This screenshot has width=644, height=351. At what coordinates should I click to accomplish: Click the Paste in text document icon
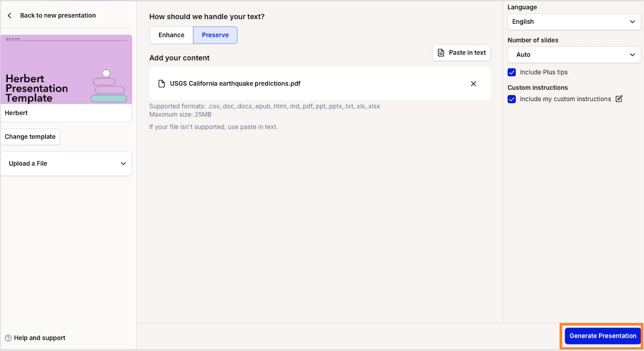tap(441, 52)
